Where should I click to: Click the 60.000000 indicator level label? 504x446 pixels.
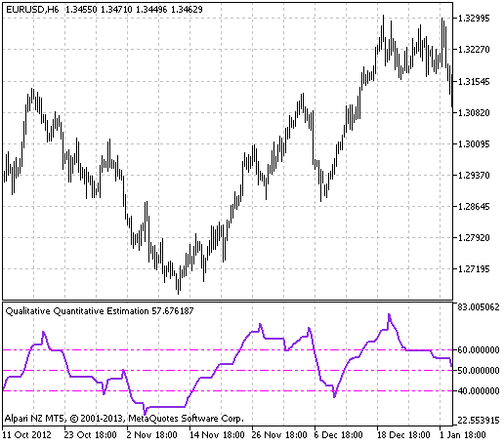coord(479,350)
